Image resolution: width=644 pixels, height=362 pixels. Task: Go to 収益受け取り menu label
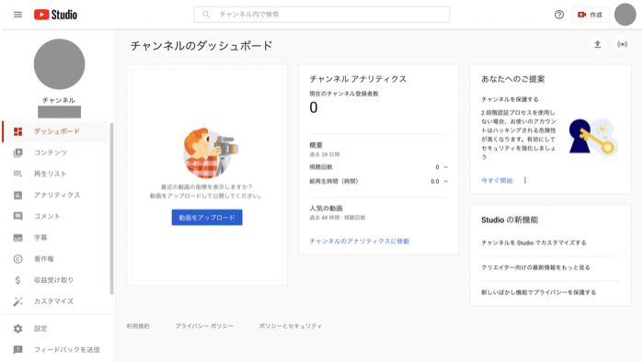(53, 280)
